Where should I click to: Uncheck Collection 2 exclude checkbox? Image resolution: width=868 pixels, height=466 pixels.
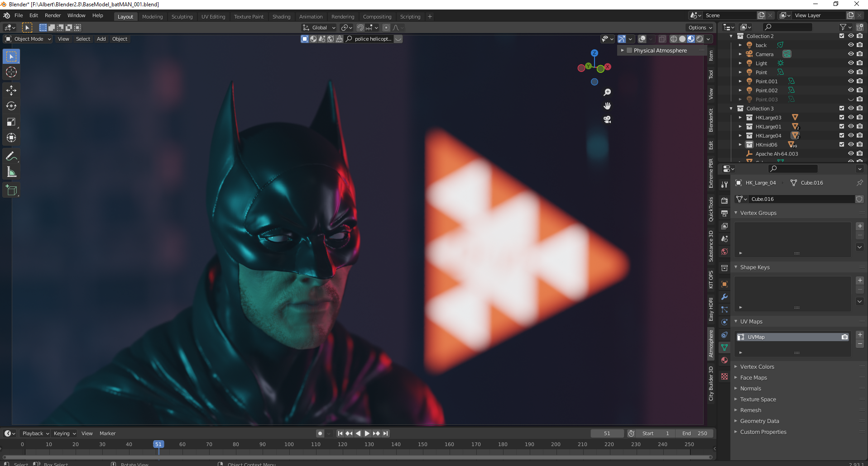point(842,36)
